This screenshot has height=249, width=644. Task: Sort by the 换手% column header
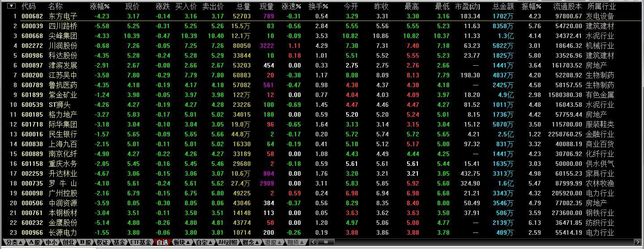point(318,6)
